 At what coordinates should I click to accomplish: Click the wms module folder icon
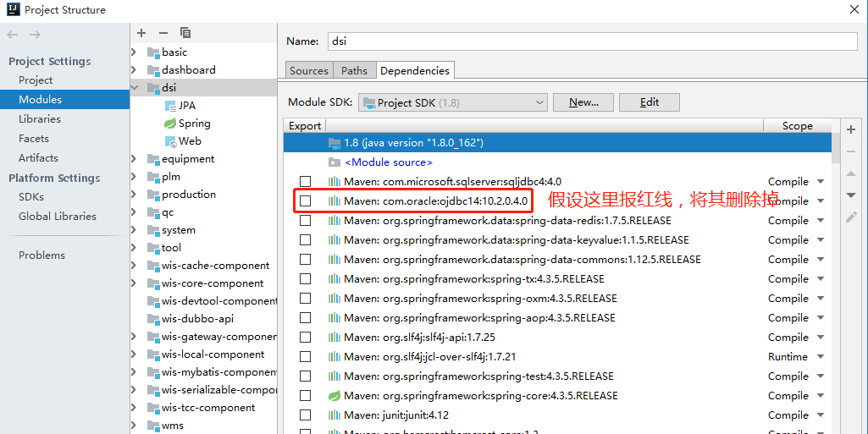click(x=153, y=426)
